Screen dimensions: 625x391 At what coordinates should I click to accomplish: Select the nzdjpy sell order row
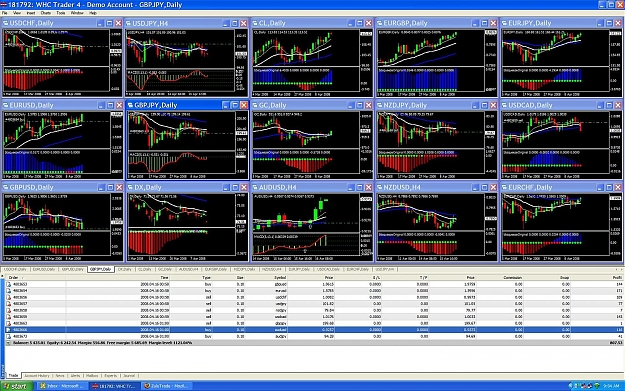pos(314,310)
